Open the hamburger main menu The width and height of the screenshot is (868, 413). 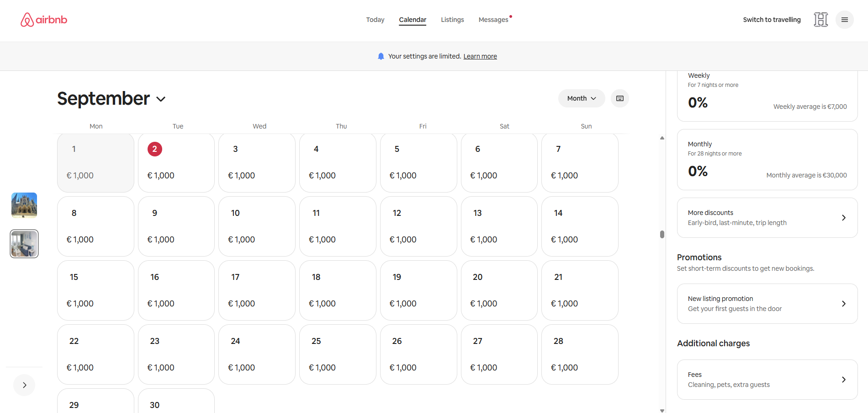tap(844, 20)
